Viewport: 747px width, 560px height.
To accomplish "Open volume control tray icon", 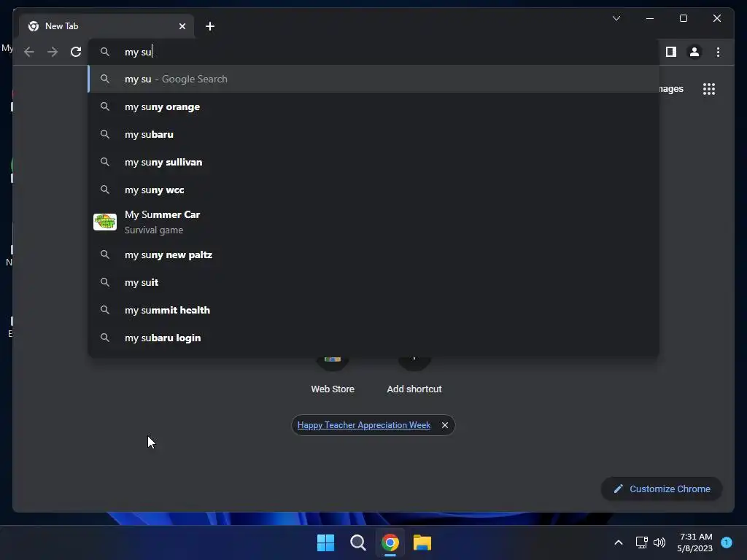I will (659, 542).
